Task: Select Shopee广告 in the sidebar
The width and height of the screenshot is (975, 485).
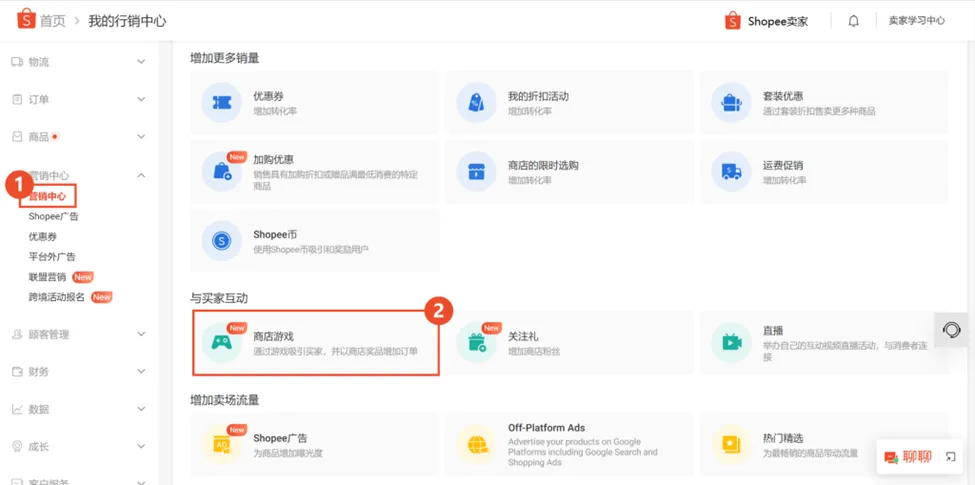Action: (x=53, y=216)
